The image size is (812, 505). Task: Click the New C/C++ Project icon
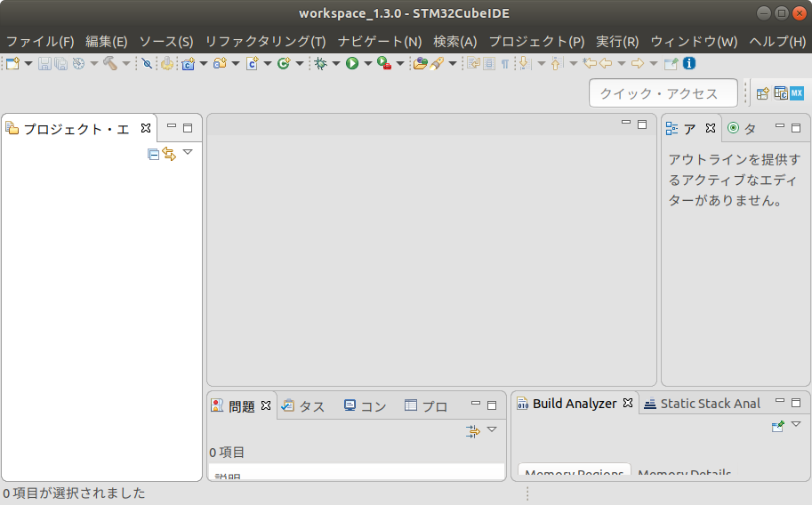[188, 64]
